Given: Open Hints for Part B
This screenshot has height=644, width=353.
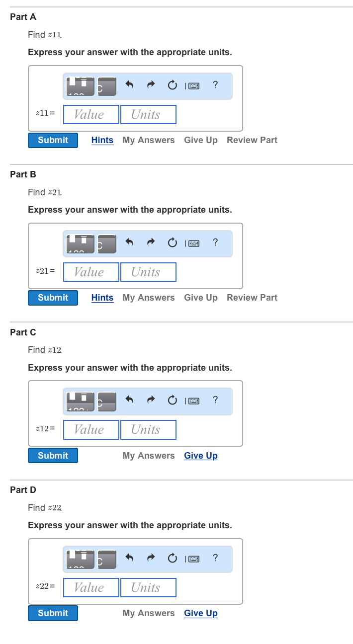Looking at the screenshot, I should [102, 298].
